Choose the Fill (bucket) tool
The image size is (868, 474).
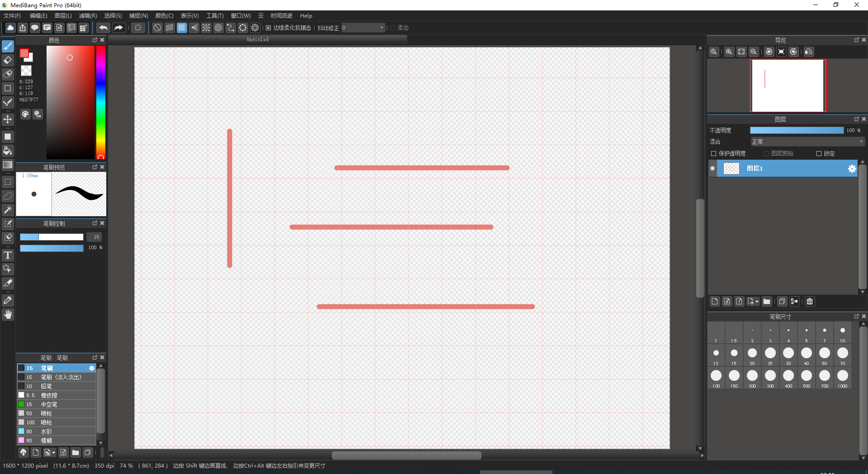8,151
